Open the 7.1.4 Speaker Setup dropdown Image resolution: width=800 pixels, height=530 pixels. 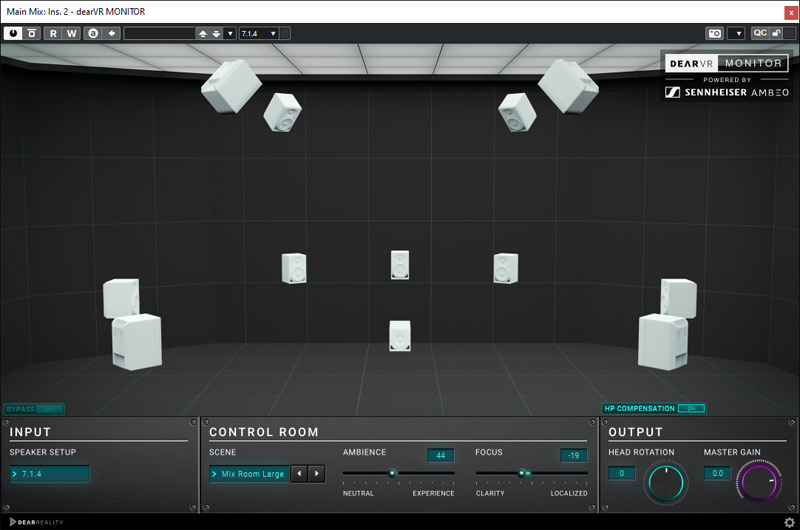coord(50,474)
